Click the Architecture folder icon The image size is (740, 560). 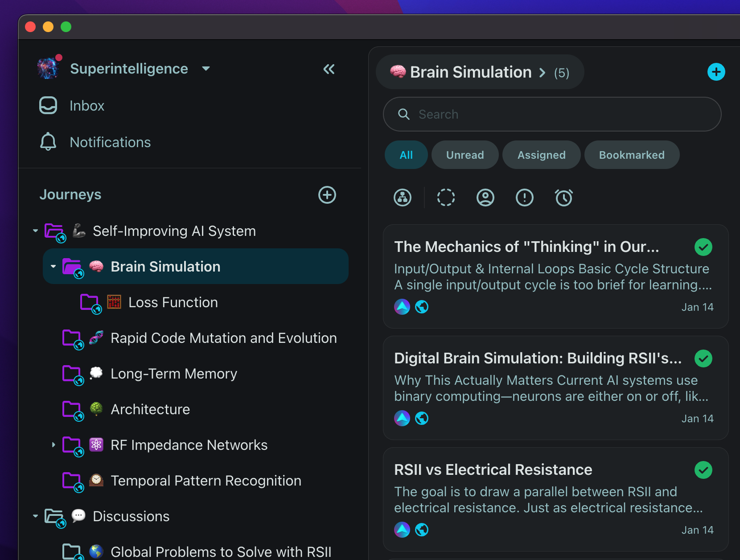click(x=73, y=410)
